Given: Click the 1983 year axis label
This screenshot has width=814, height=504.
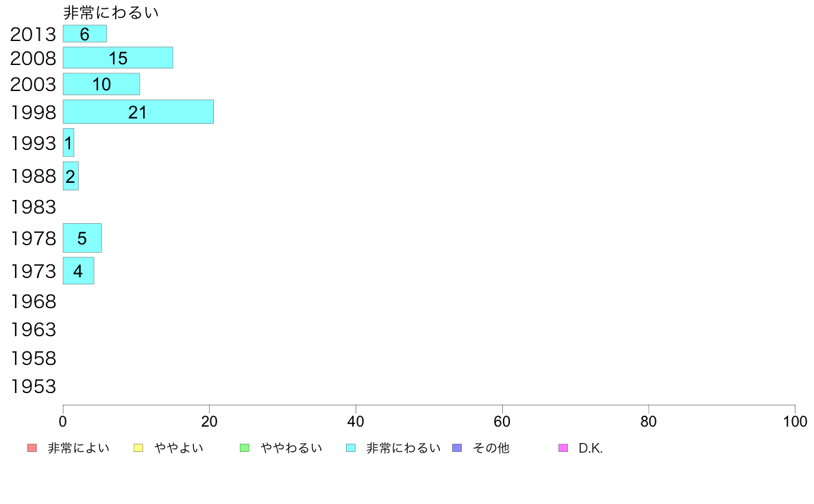Looking at the screenshot, I should click(x=33, y=207).
